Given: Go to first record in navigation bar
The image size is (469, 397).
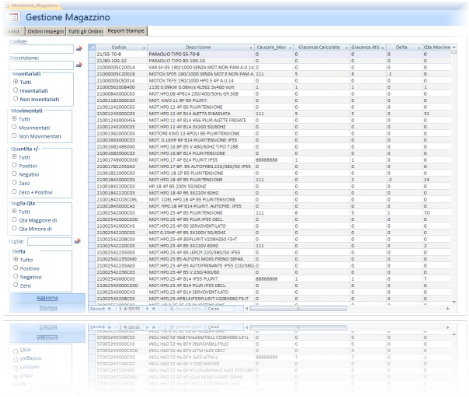Looking at the screenshot, I should (x=109, y=309).
